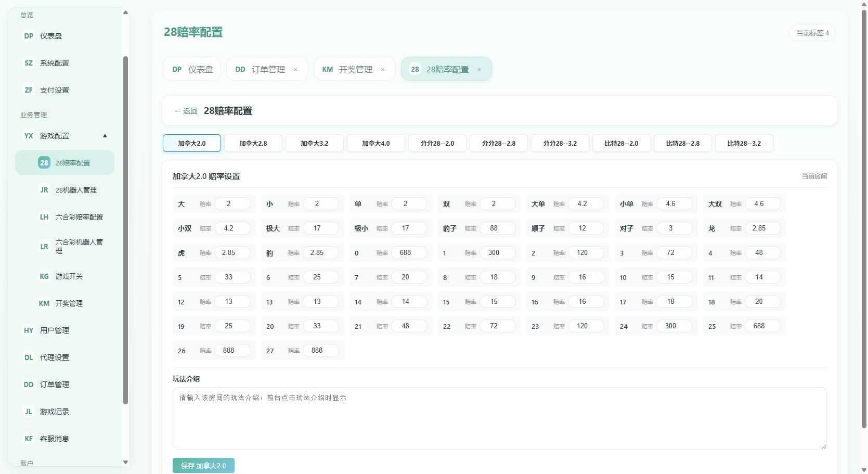Close the 开奖管理 tab

[x=383, y=69]
